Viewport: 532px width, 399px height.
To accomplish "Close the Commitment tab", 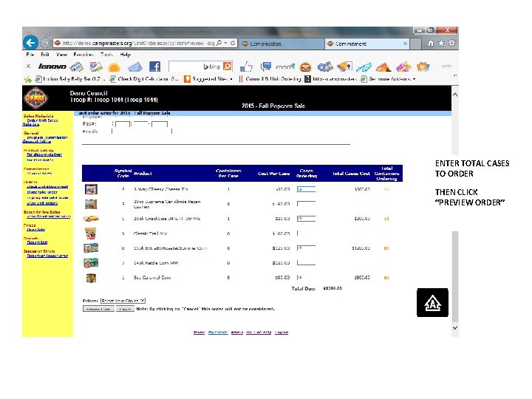I will pyautogui.click(x=405, y=44).
